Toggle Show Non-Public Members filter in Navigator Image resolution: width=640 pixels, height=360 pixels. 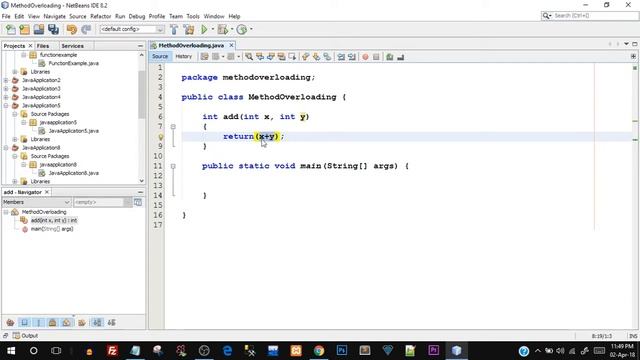click(52, 322)
